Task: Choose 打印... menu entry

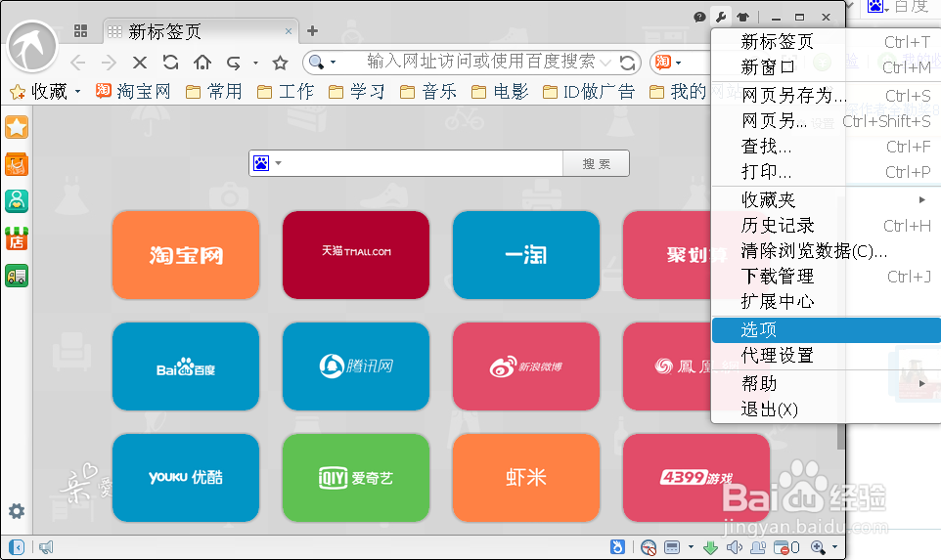Action: [x=826, y=172]
